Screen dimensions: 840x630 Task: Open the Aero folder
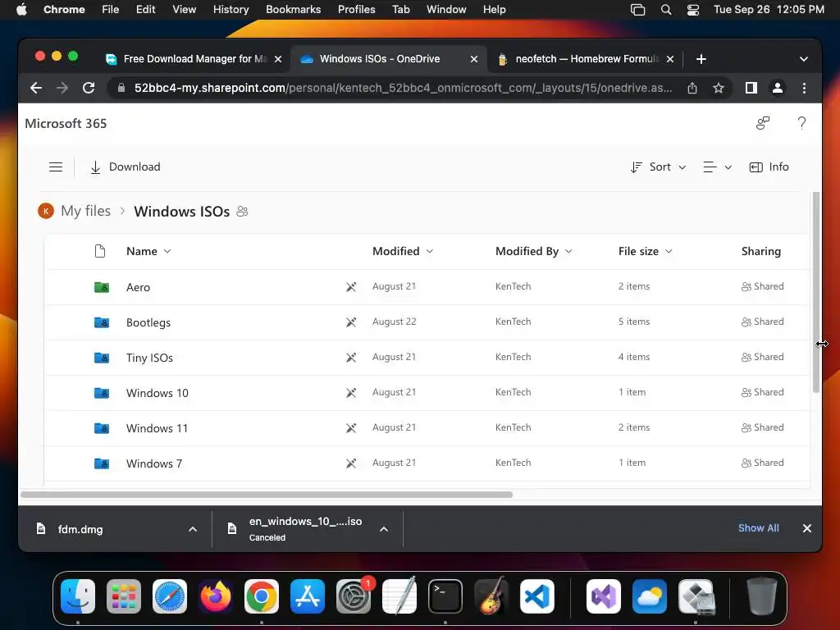click(x=138, y=287)
